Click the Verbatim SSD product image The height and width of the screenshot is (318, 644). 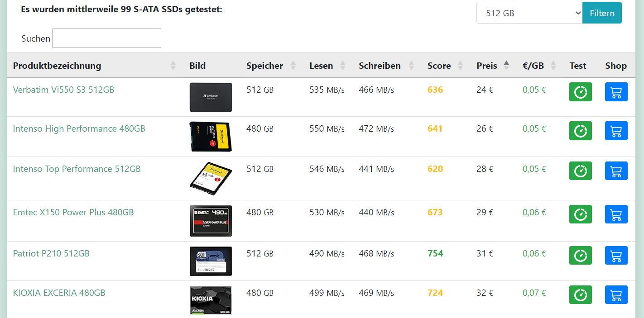(211, 97)
